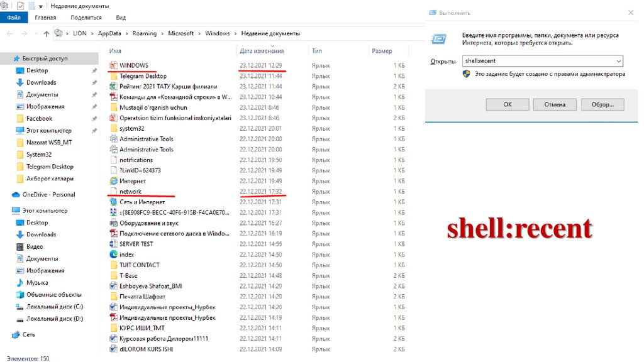Click the Оборудование и звук icon
Viewport: 644px width, 362px height.
pos(113,223)
